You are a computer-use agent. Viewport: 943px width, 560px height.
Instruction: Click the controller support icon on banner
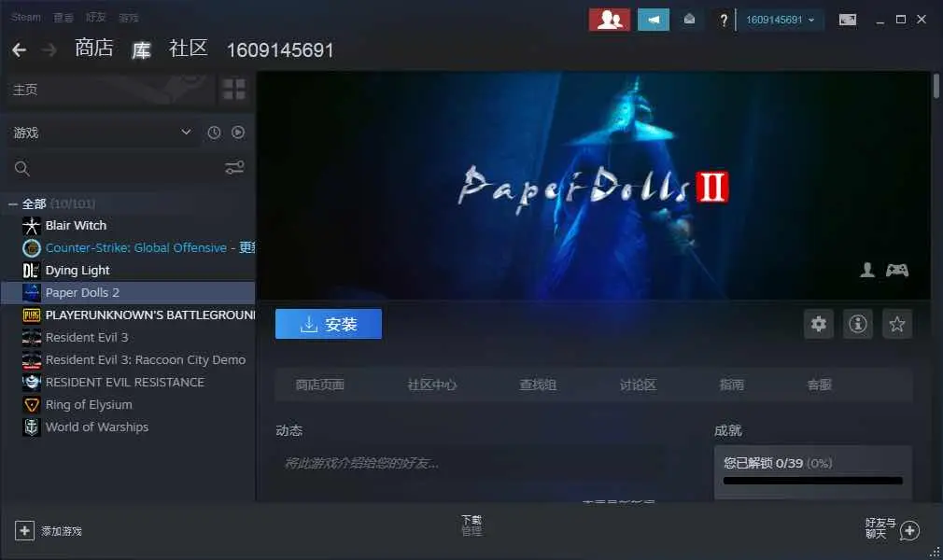click(x=896, y=270)
